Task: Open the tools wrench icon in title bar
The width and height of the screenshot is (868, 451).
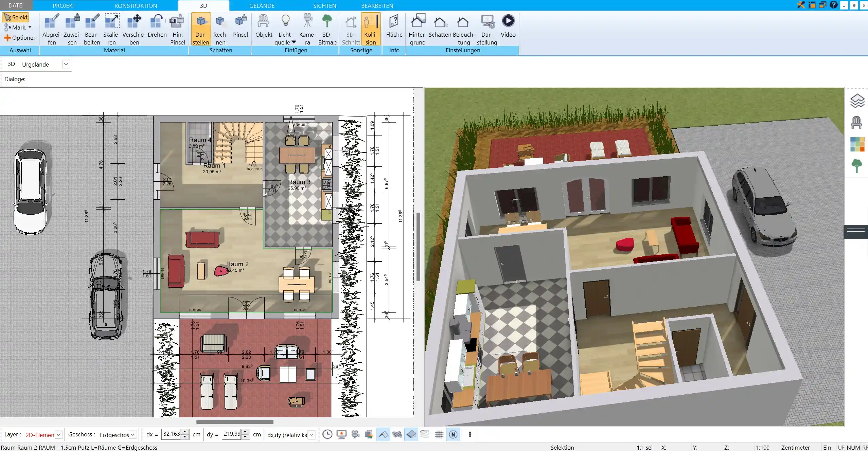Action: point(801,5)
